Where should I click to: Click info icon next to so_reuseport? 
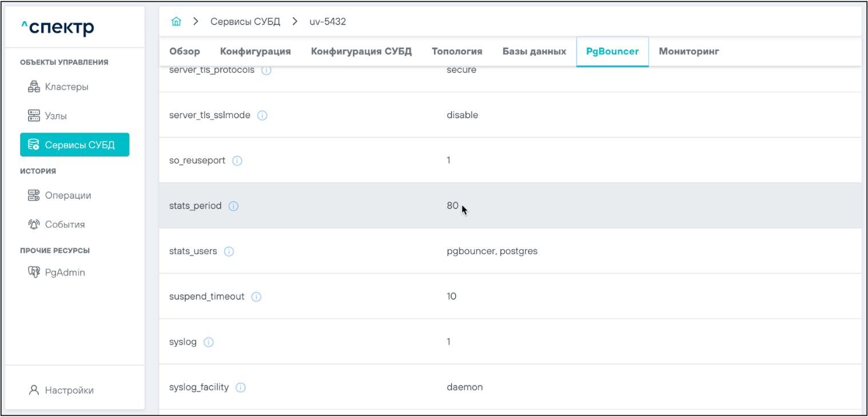click(x=237, y=161)
